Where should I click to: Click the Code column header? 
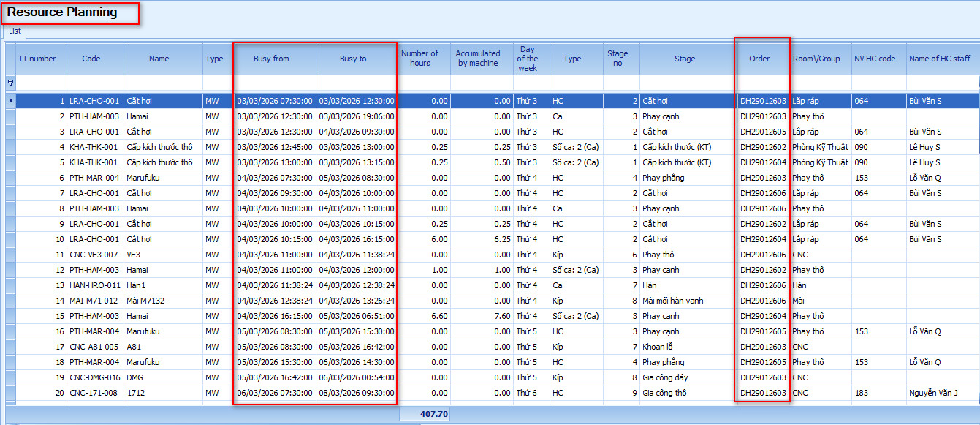91,59
